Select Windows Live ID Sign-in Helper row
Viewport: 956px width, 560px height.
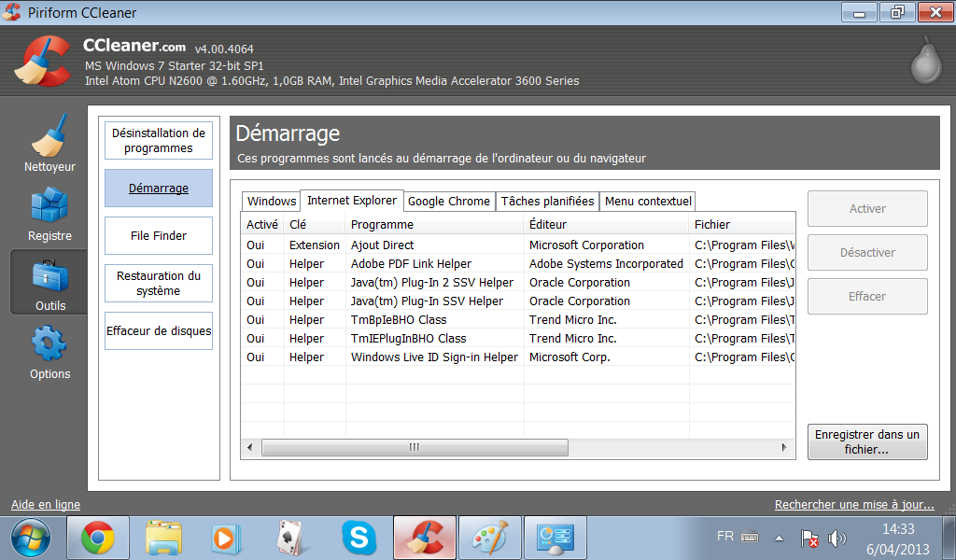click(518, 357)
